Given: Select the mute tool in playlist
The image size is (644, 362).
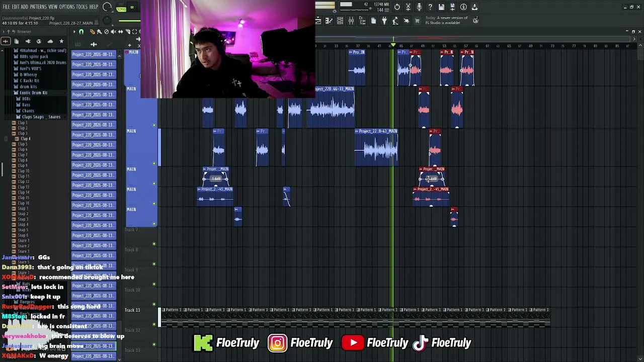Looking at the screenshot, I should [x=113, y=32].
